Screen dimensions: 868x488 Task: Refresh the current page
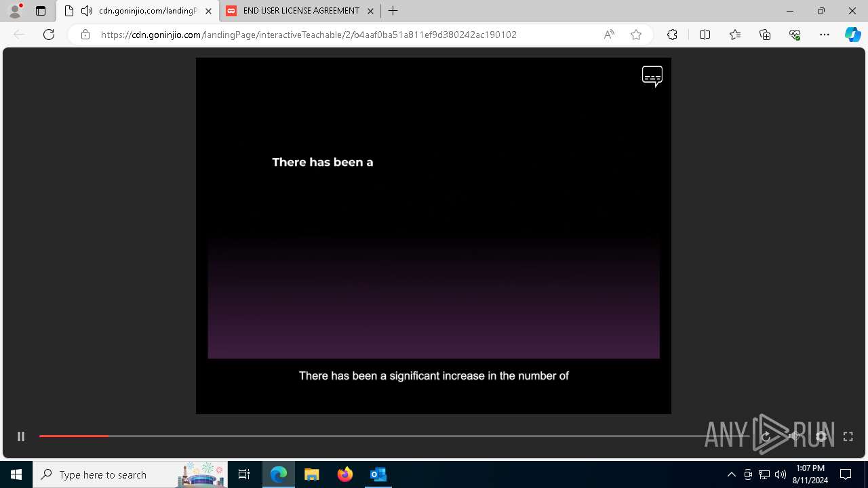click(x=49, y=35)
